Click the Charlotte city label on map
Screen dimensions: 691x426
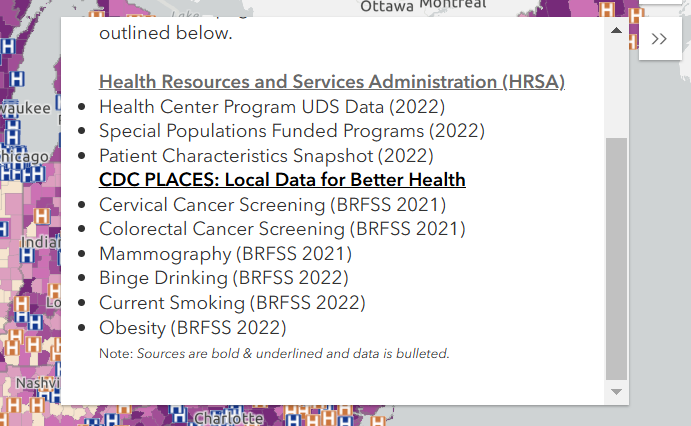point(229,418)
